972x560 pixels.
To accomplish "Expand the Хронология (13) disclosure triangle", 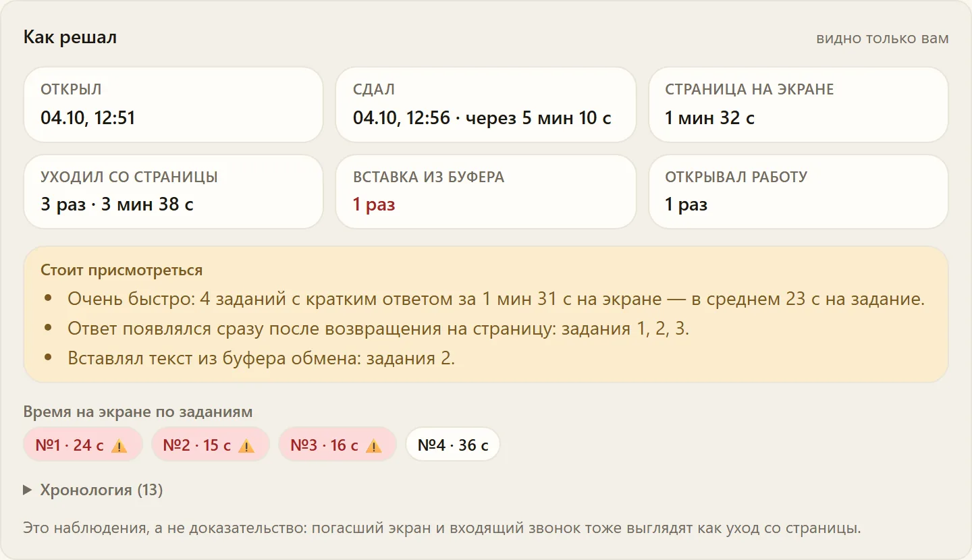I will point(28,490).
